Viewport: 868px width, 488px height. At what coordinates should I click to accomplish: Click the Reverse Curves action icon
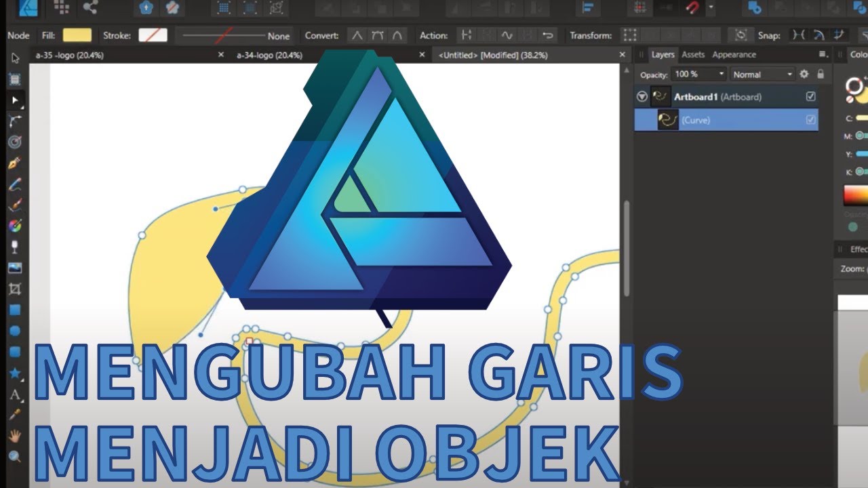[x=548, y=35]
